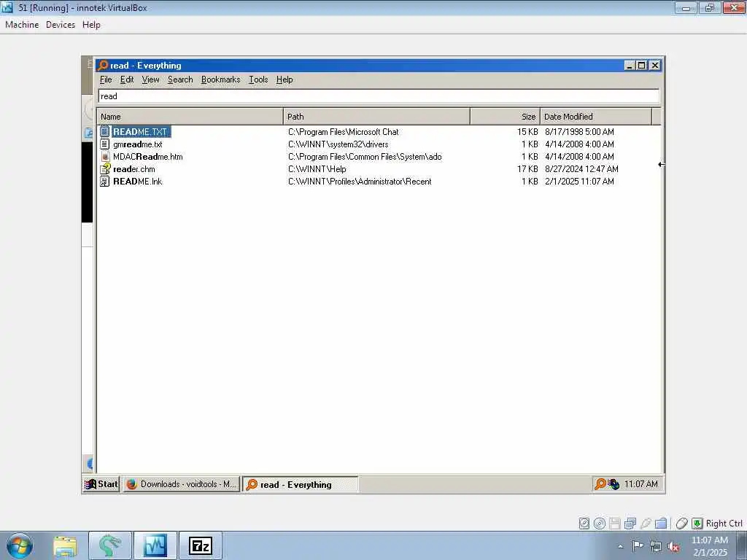Sort results by Path column
This screenshot has width=747, height=560.
pyautogui.click(x=377, y=117)
